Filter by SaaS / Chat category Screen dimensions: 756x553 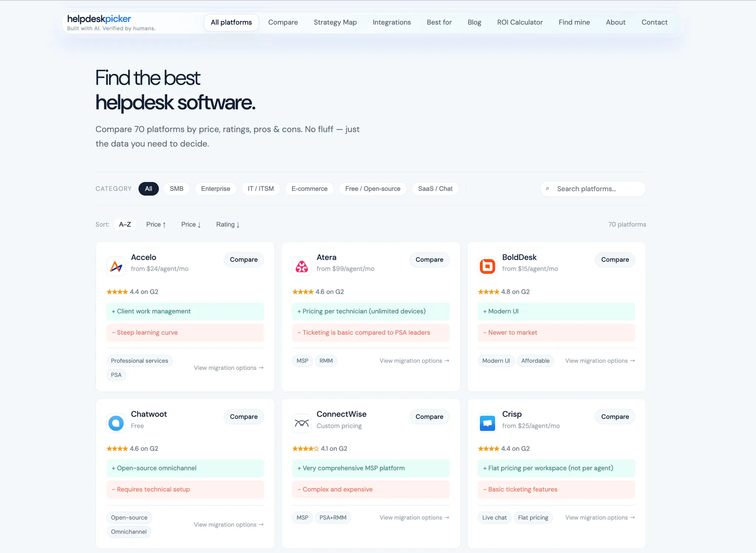(x=435, y=189)
